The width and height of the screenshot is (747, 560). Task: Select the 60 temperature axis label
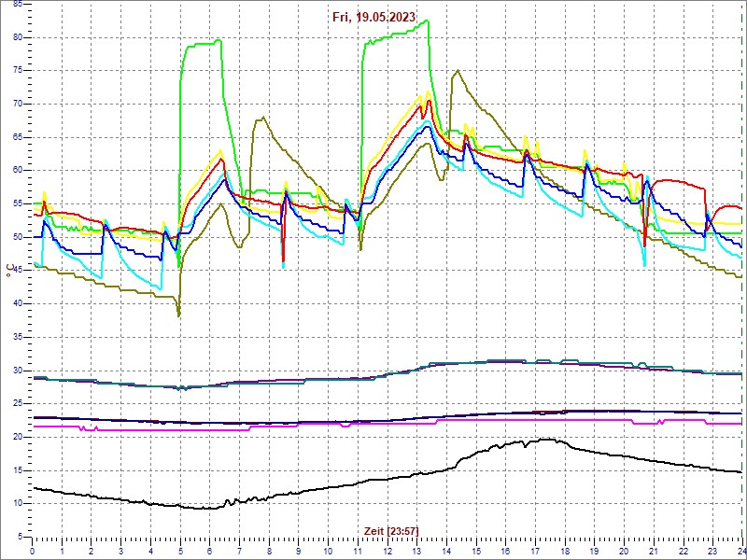[17, 171]
